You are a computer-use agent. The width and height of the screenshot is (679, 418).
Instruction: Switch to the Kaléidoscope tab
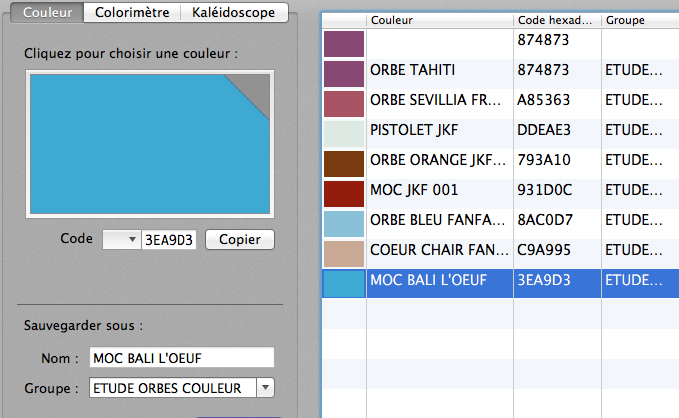[236, 13]
